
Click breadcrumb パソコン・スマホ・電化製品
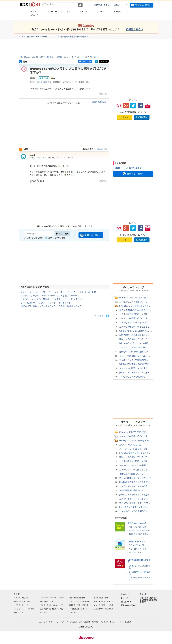(43, 57)
